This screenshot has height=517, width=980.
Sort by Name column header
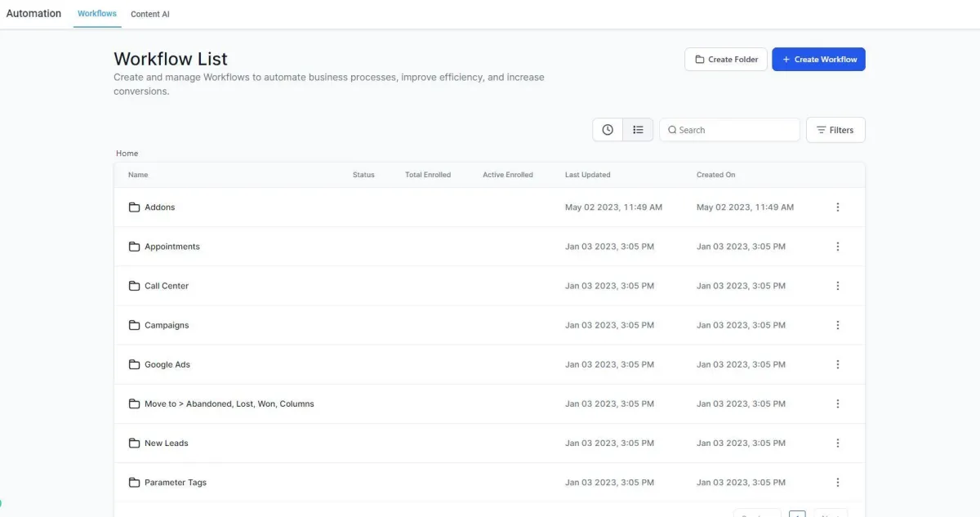(x=138, y=175)
